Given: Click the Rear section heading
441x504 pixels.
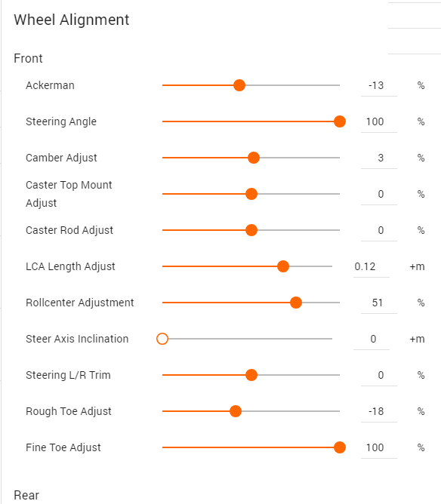Looking at the screenshot, I should coord(26,495).
